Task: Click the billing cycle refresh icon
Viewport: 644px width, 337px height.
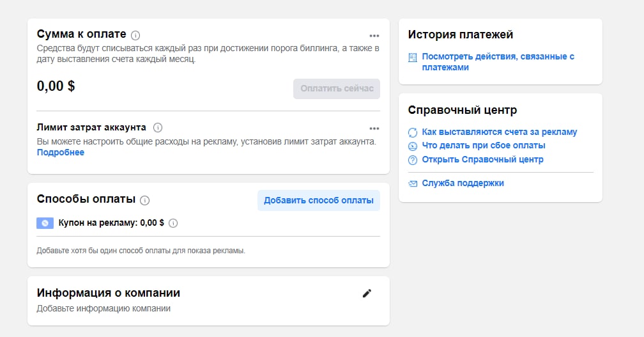Action: pos(412,132)
